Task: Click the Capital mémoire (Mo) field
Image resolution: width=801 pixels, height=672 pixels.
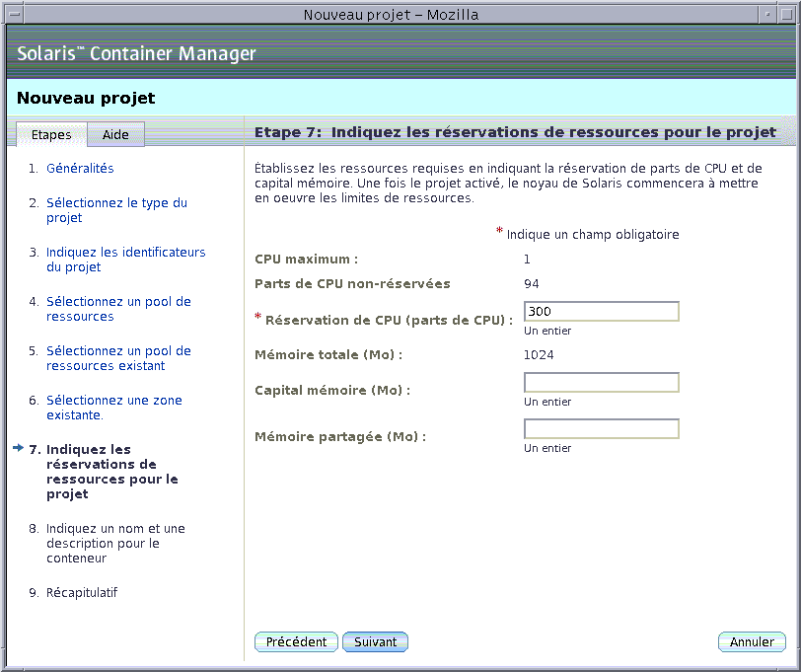Action: pos(602,382)
